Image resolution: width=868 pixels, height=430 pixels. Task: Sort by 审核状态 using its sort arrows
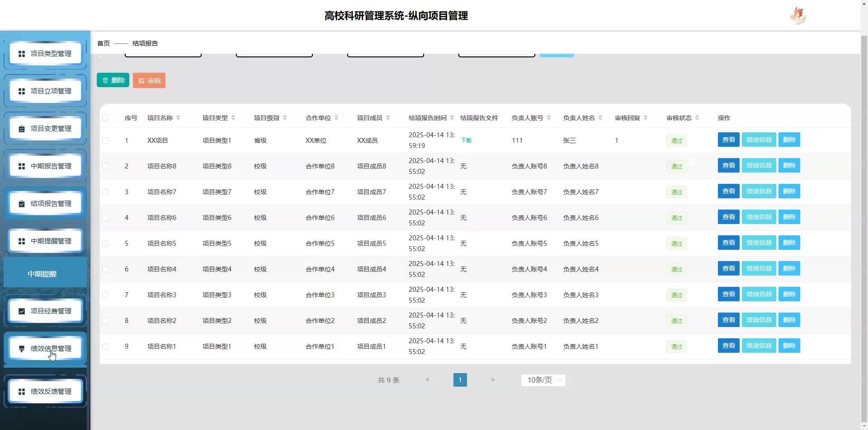[697, 118]
